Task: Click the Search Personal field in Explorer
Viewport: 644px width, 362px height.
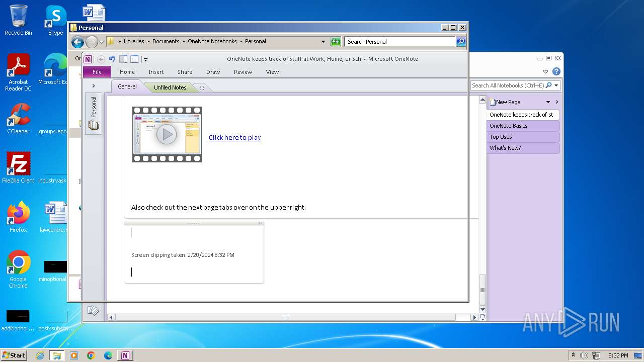Action: (x=400, y=42)
